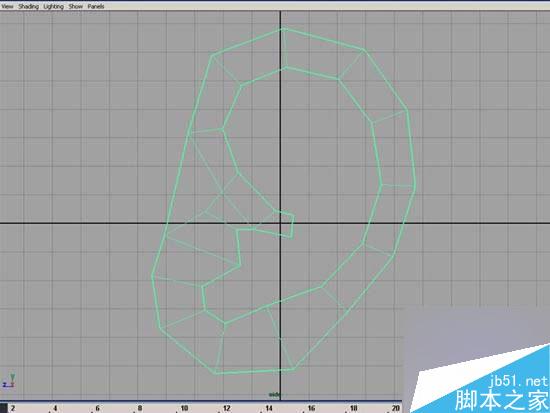
Task: Click frame 2 on the time slider
Action: point(13,408)
